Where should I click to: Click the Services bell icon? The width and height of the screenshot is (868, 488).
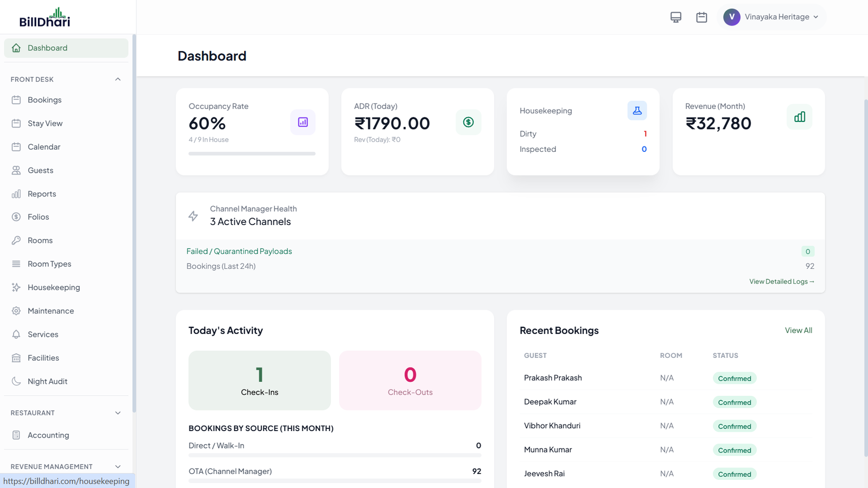click(x=17, y=334)
